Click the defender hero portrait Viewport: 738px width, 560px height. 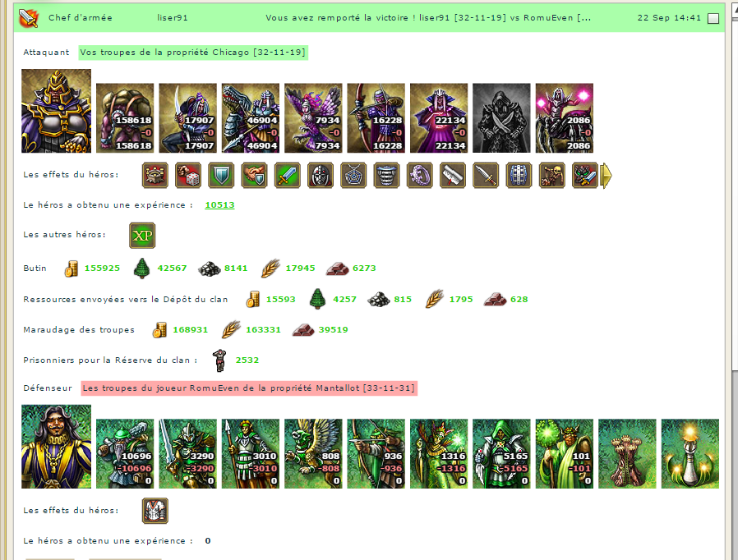tap(57, 447)
